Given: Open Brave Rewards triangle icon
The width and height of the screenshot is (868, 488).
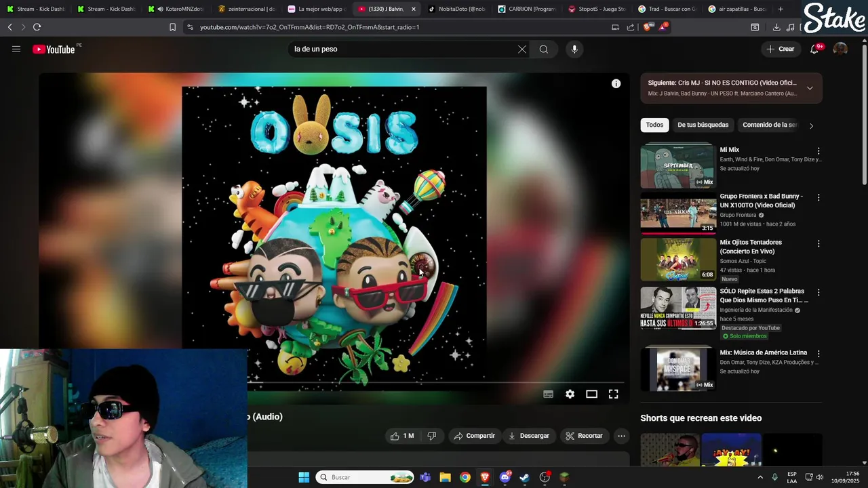Looking at the screenshot, I should click(x=663, y=27).
